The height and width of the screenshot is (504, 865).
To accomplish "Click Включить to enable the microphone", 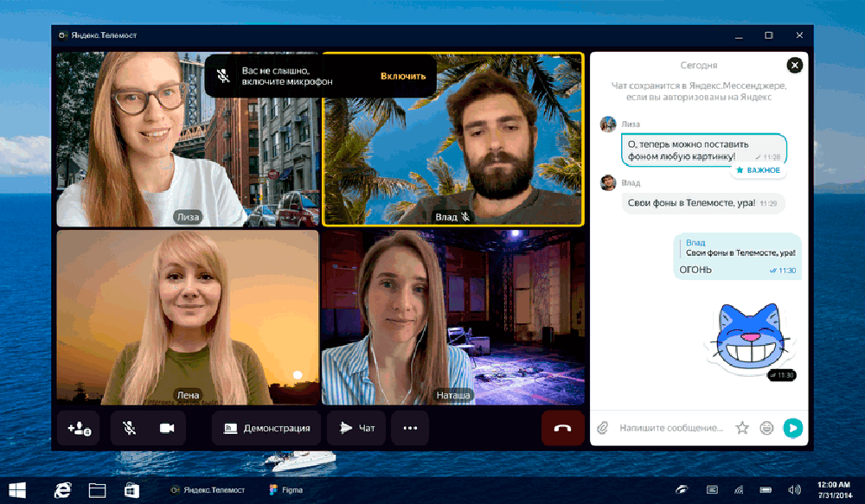I will coord(403,76).
